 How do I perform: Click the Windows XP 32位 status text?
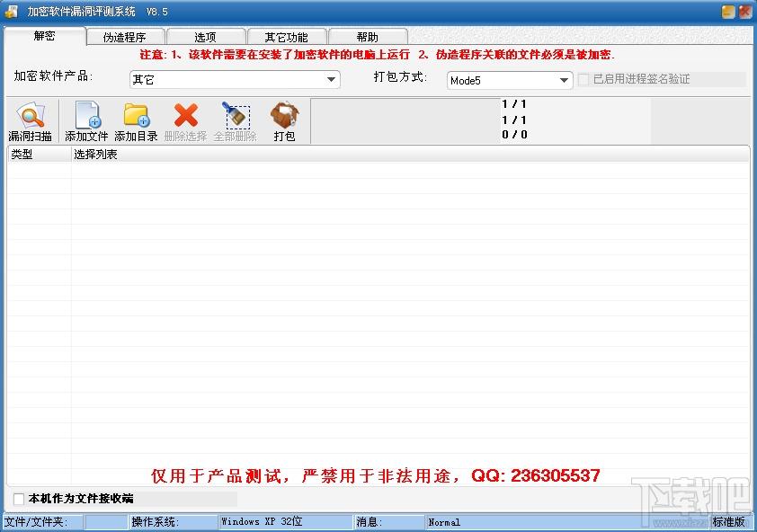pos(262,522)
